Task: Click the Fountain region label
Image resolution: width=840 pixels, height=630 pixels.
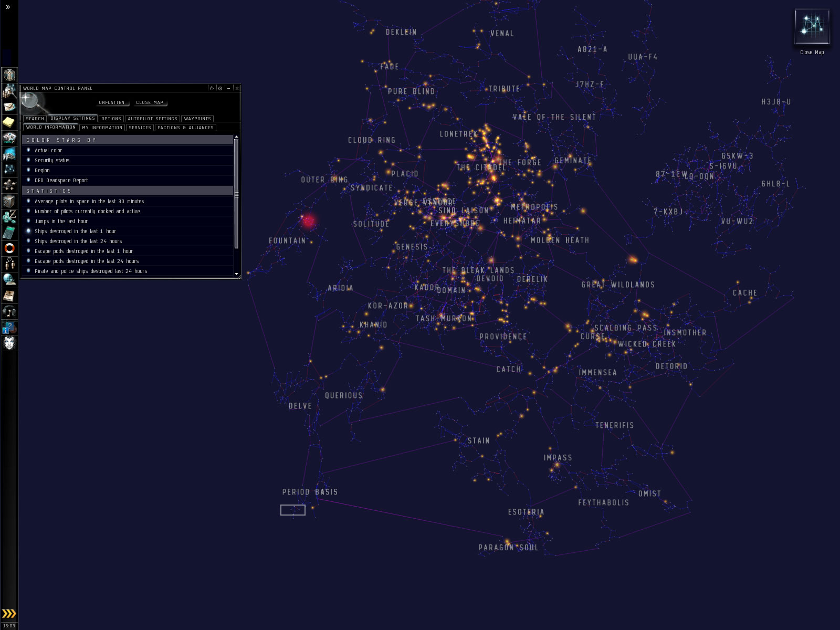Action: coord(287,241)
